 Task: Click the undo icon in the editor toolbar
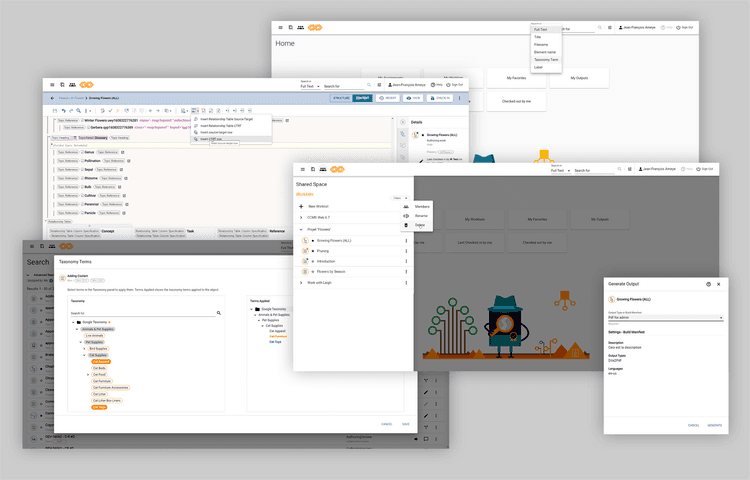tap(64, 110)
